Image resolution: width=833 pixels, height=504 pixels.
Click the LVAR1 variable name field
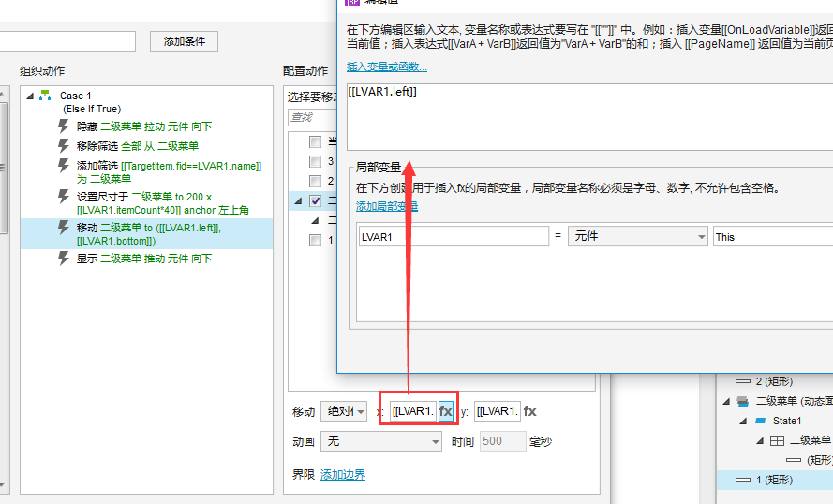pos(454,236)
